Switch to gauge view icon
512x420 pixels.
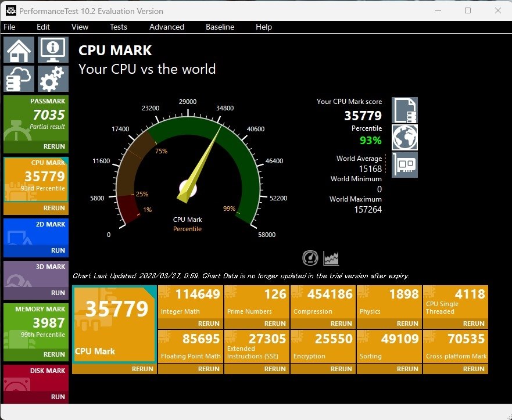[310, 258]
